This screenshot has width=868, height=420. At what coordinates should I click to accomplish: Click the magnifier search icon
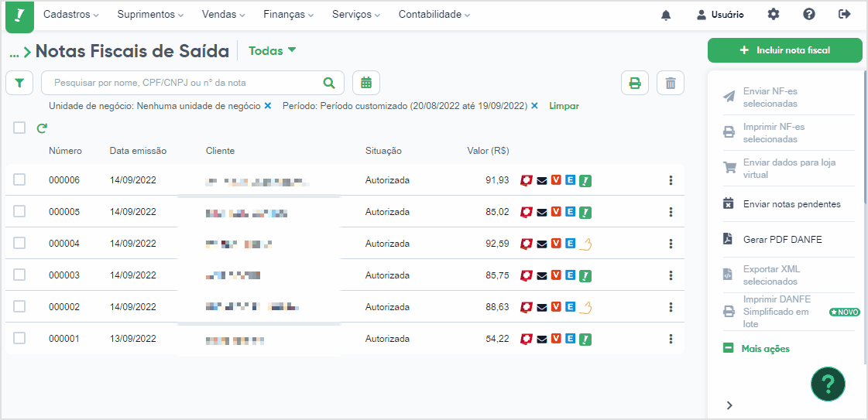[329, 83]
